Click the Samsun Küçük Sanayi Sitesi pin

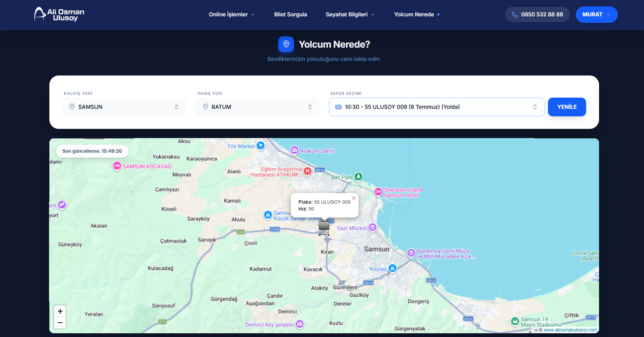point(268,215)
